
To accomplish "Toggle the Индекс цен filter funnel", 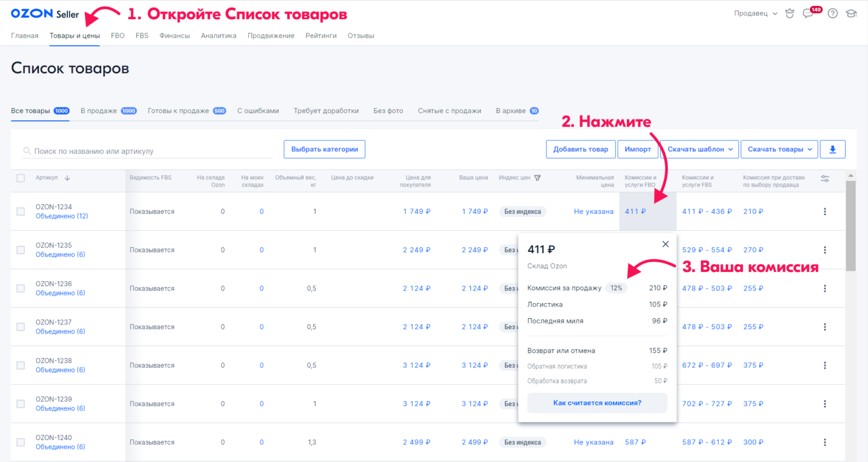I will (x=537, y=178).
